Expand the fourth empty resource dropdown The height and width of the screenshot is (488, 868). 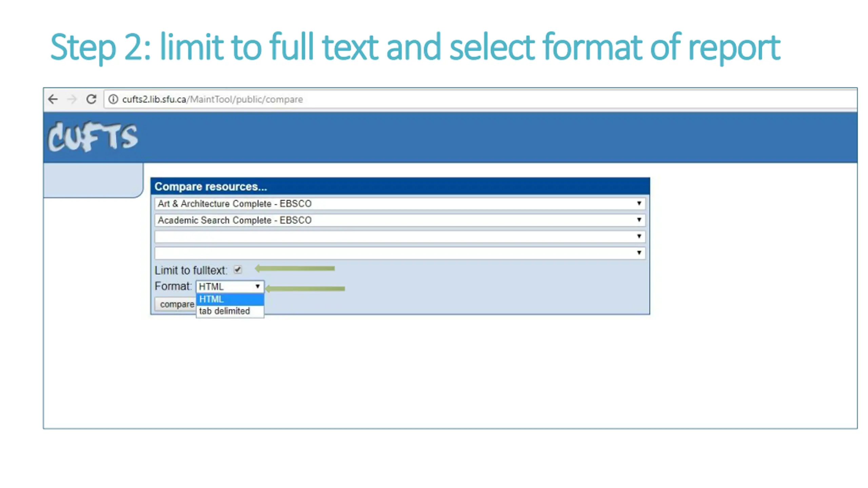[x=400, y=253]
